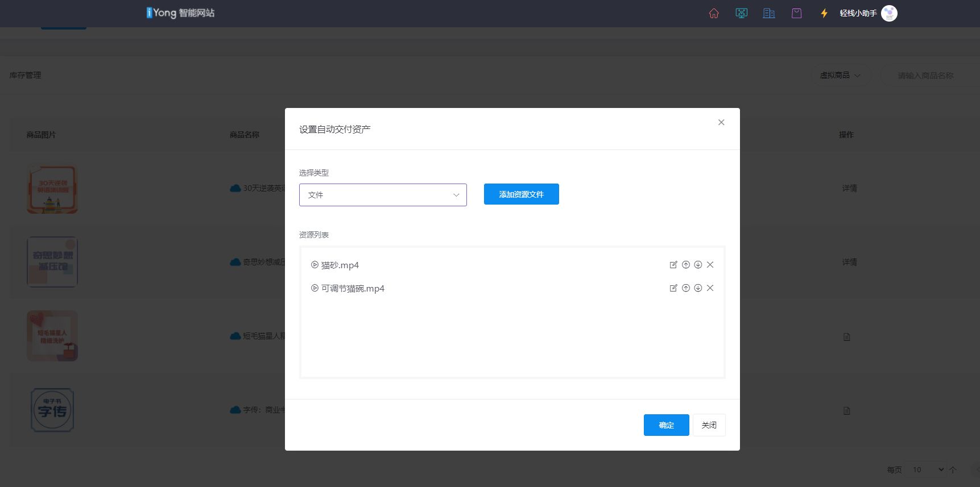Move 猫砂.mp4 up with arrow icon

tap(686, 265)
